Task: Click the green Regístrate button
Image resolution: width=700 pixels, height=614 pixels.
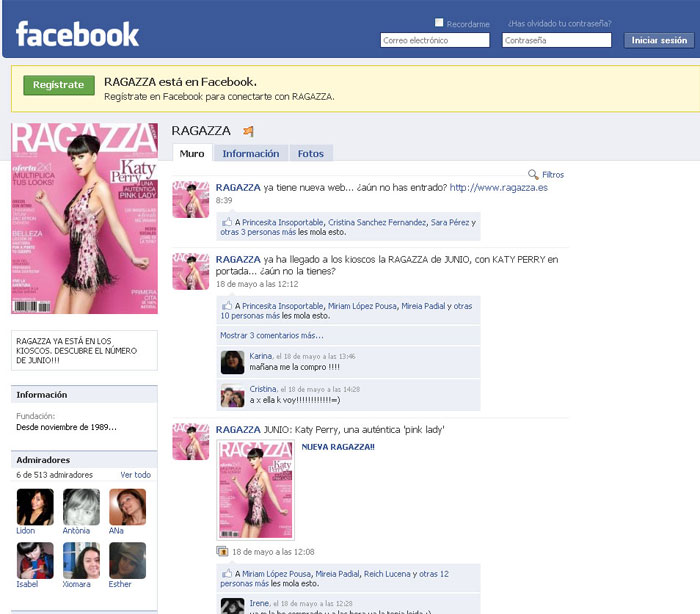Action: point(59,85)
